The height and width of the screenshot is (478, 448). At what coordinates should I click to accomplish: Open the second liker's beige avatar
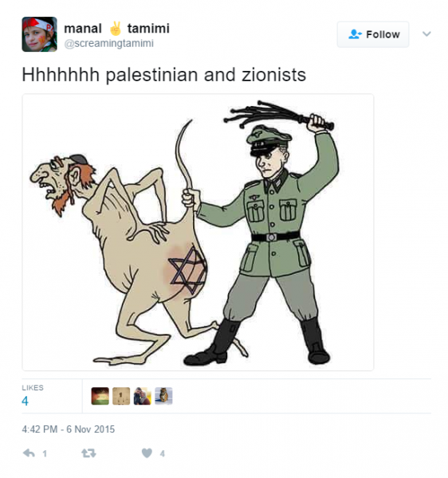pos(121,396)
